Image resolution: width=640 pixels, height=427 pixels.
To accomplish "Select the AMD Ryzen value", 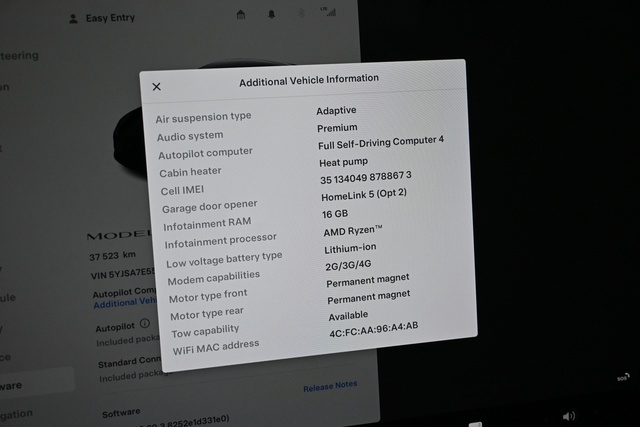I will pos(353,231).
